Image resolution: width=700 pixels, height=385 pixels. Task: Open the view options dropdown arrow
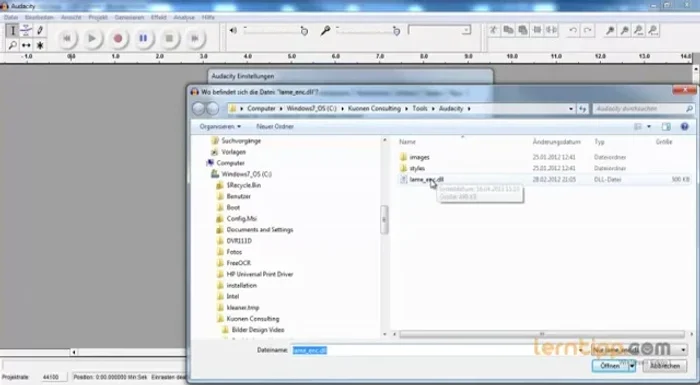pos(649,127)
